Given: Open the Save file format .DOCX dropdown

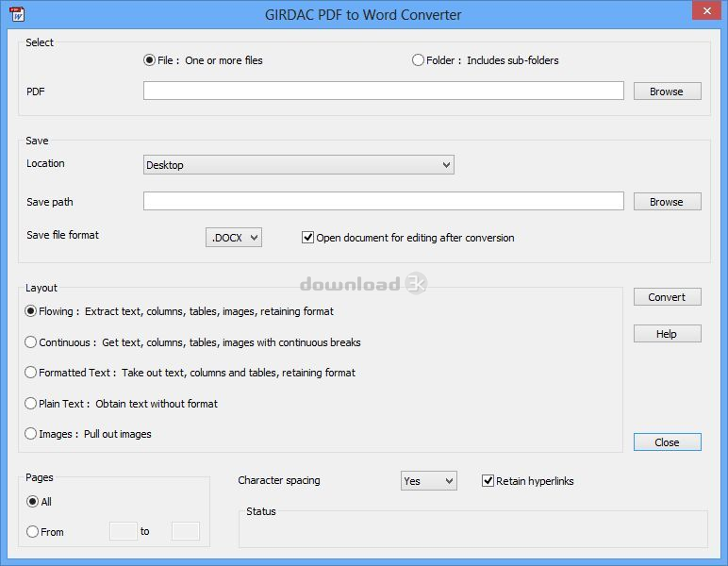Looking at the screenshot, I should click(234, 238).
